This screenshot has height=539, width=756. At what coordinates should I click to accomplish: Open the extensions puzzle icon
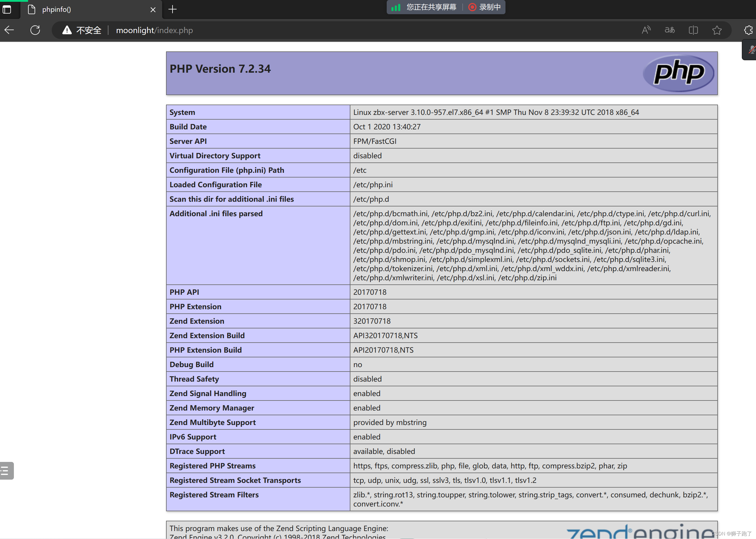coord(749,30)
